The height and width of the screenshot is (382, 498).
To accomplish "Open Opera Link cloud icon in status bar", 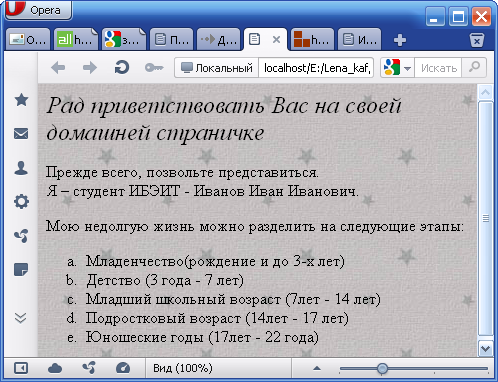I will (x=55, y=368).
